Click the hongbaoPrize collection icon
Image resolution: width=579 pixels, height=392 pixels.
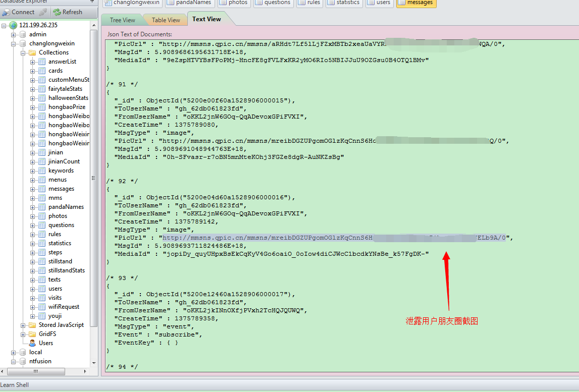pyautogui.click(x=42, y=107)
